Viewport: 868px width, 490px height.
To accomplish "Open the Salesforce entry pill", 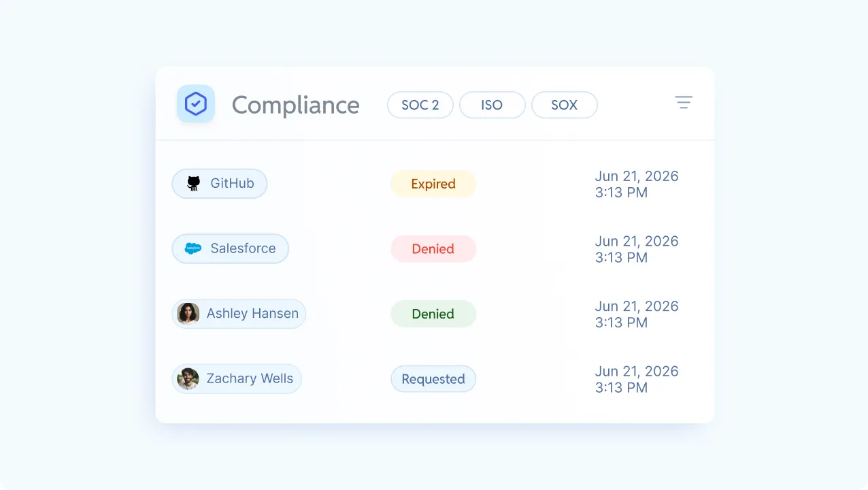I will pos(230,248).
